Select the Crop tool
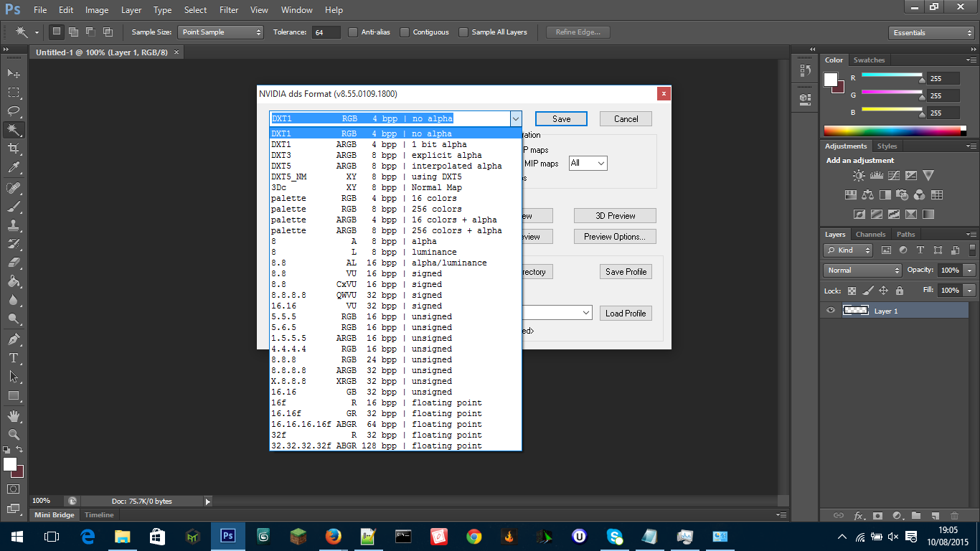This screenshot has width=980, height=551. coord(14,148)
